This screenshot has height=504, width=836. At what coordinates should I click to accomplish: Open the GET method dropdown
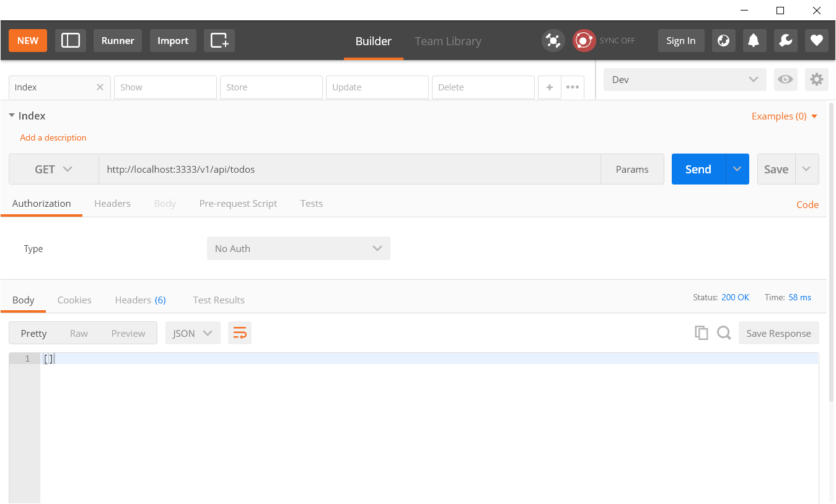click(53, 168)
